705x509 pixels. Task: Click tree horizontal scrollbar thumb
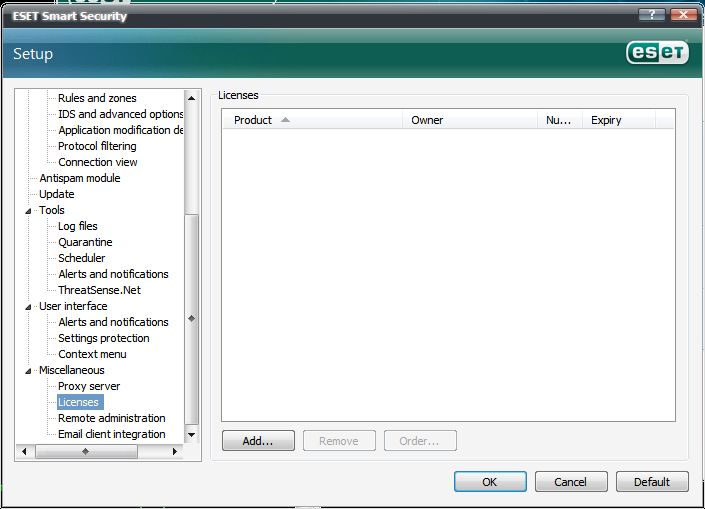[x=86, y=451]
